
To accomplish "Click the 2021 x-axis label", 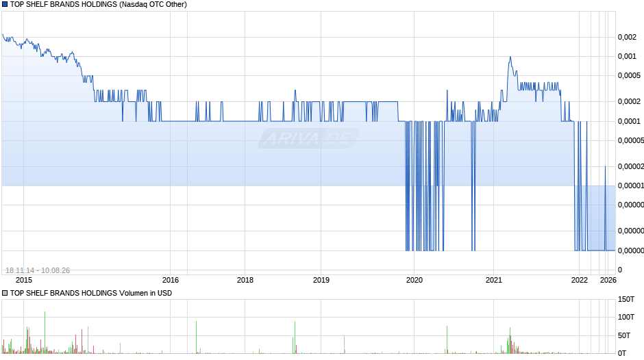I will click(494, 280).
